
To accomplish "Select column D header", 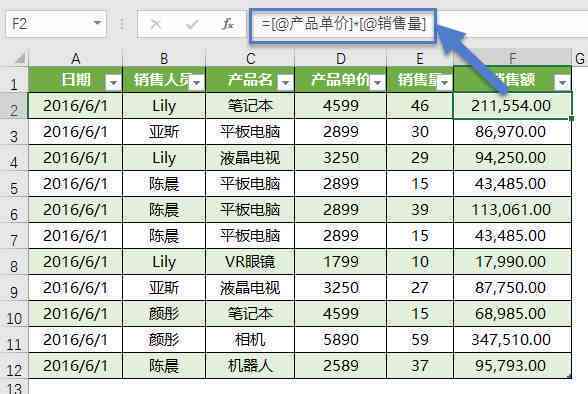I will click(x=340, y=58).
